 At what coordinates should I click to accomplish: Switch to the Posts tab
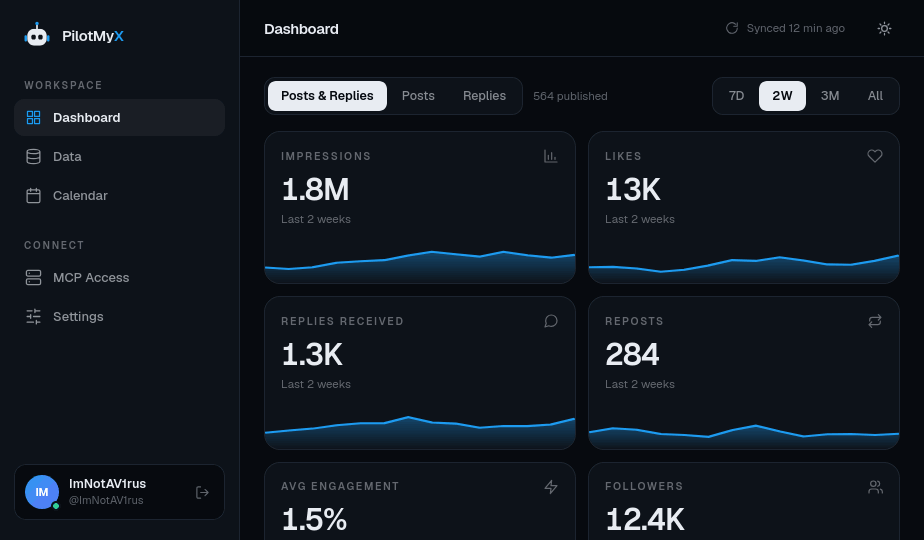(x=418, y=96)
